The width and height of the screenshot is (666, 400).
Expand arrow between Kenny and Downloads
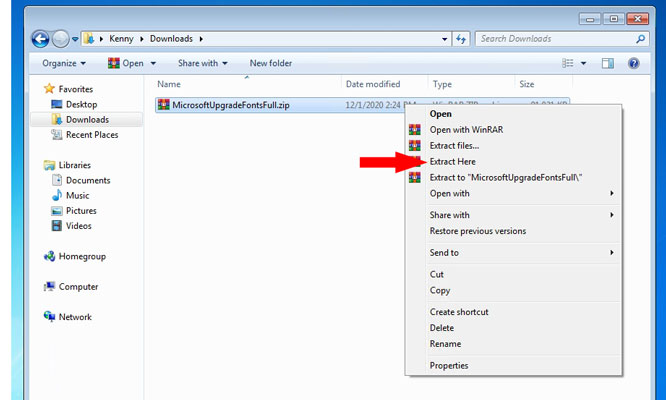coord(142,39)
